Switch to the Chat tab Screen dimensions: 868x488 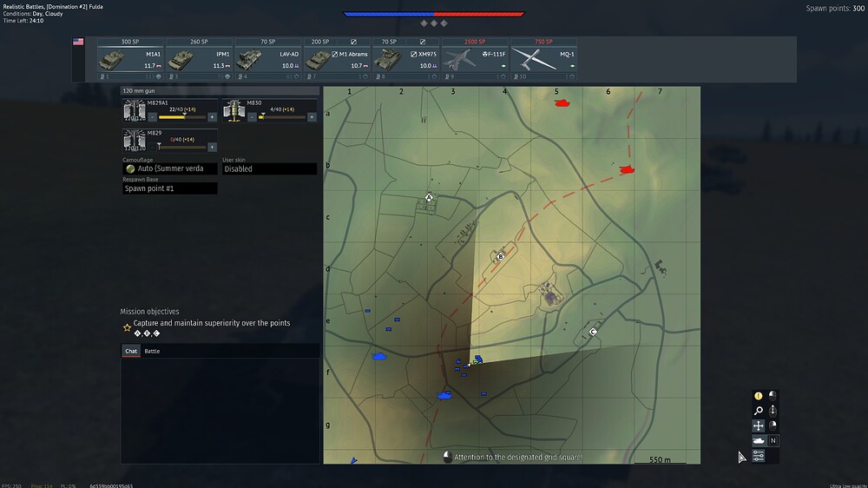coord(131,351)
